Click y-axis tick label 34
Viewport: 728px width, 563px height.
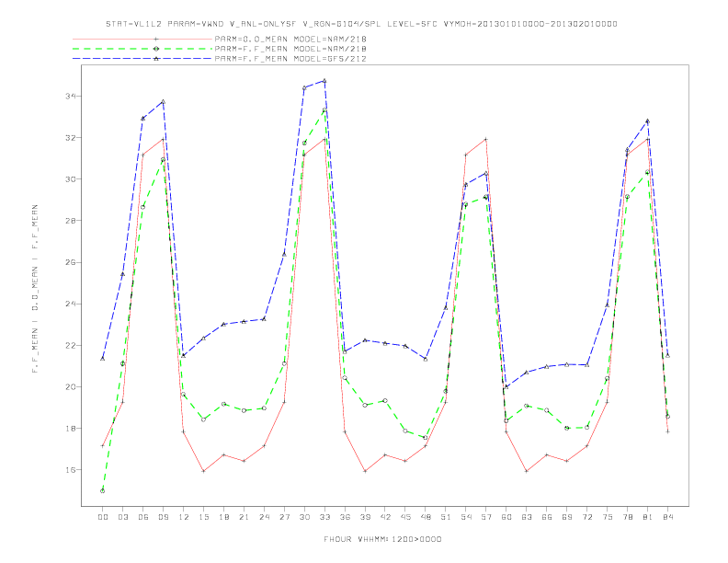(x=70, y=97)
